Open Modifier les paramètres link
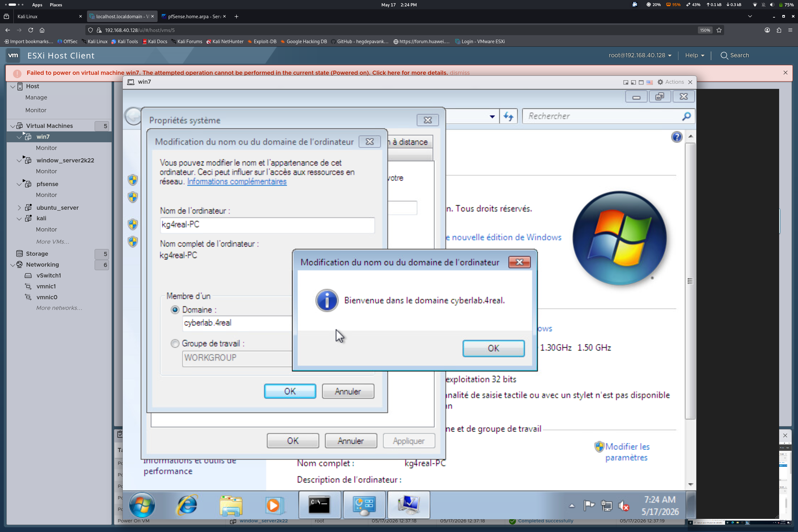The height and width of the screenshot is (532, 798). (x=627, y=452)
